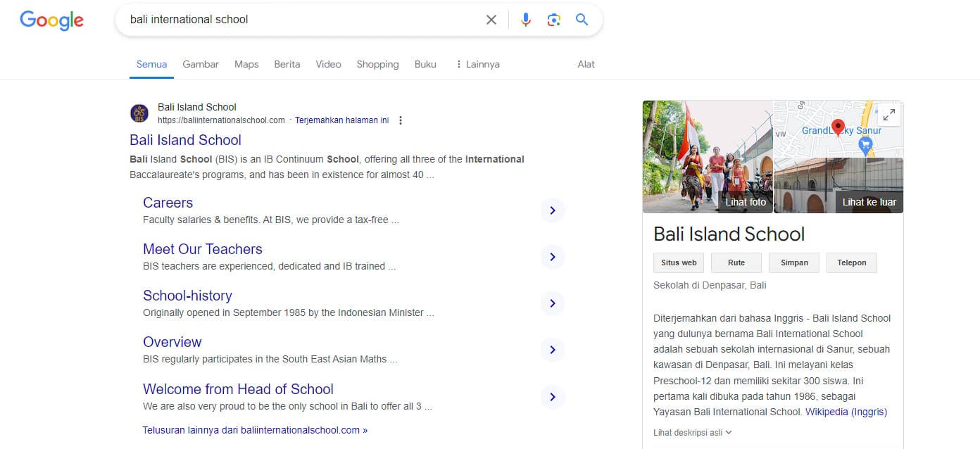Select the Semua tab
This screenshot has height=449, width=980.
(x=152, y=64)
